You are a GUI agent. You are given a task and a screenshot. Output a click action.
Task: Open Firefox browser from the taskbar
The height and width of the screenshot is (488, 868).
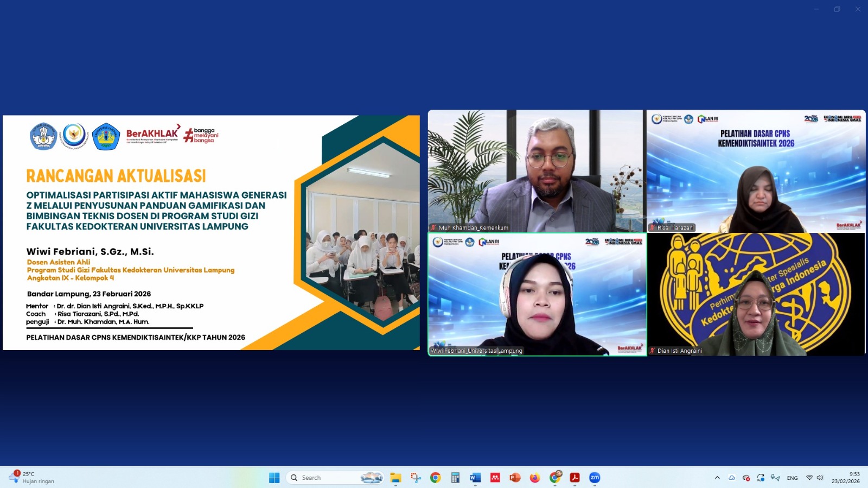pyautogui.click(x=535, y=478)
